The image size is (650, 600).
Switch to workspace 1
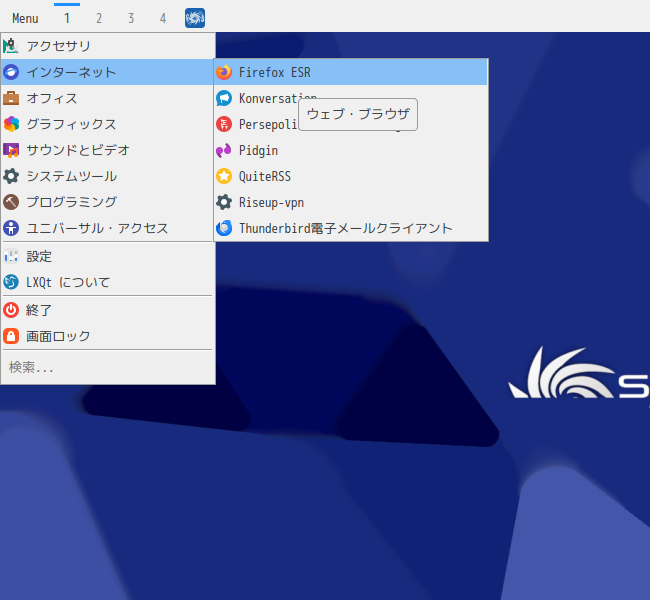[67, 18]
